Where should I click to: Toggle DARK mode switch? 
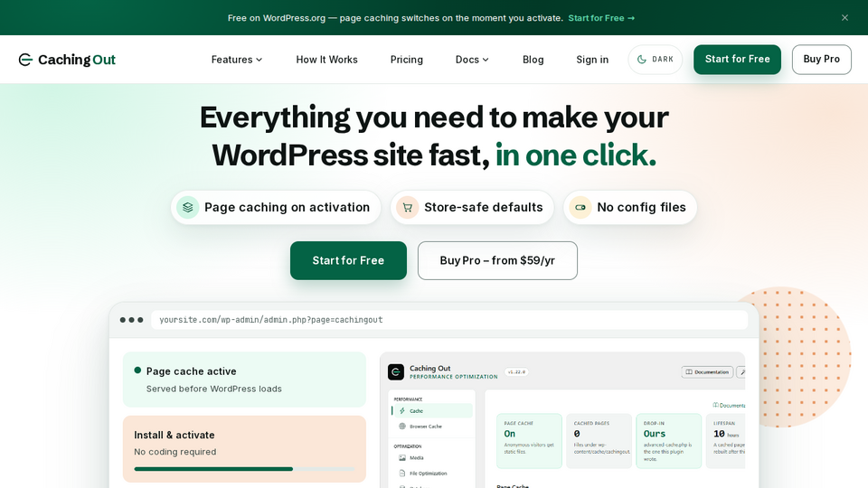pyautogui.click(x=655, y=60)
